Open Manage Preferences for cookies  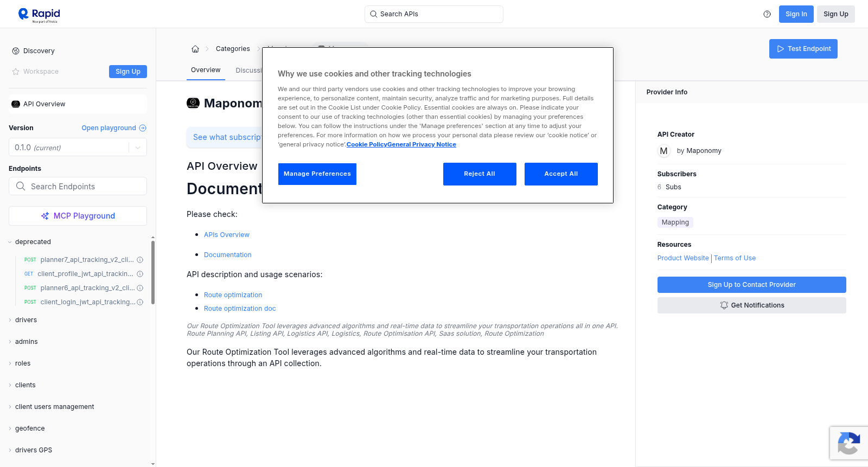[317, 174]
